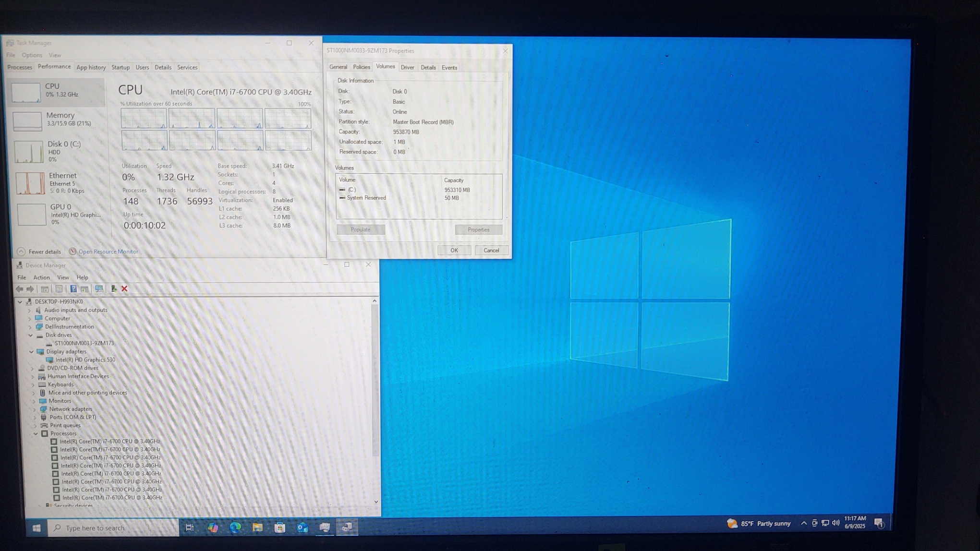Viewport: 980px width, 551px height.
Task: Click the Device Manager vertical scrollbar down arrow
Action: [375, 502]
